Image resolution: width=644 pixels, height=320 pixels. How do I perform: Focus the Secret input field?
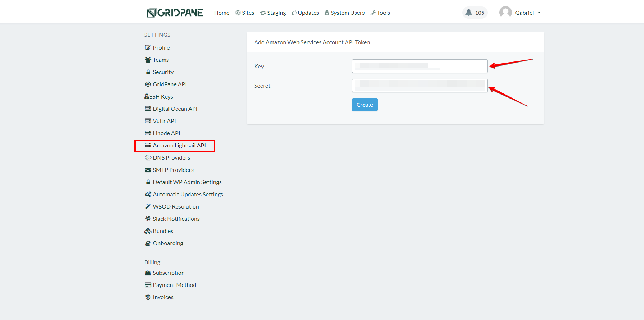point(420,86)
